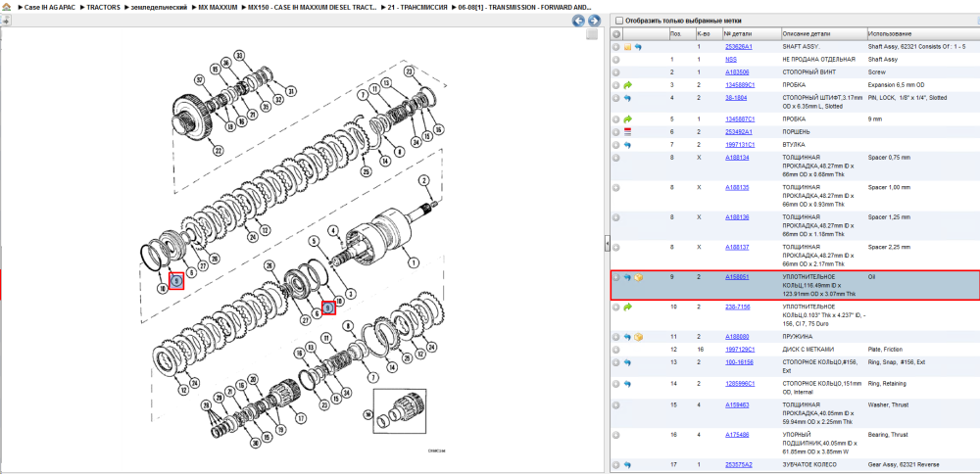Collapse the parts list via splitter arrow
This screenshot has width=980, height=474.
(x=607, y=246)
